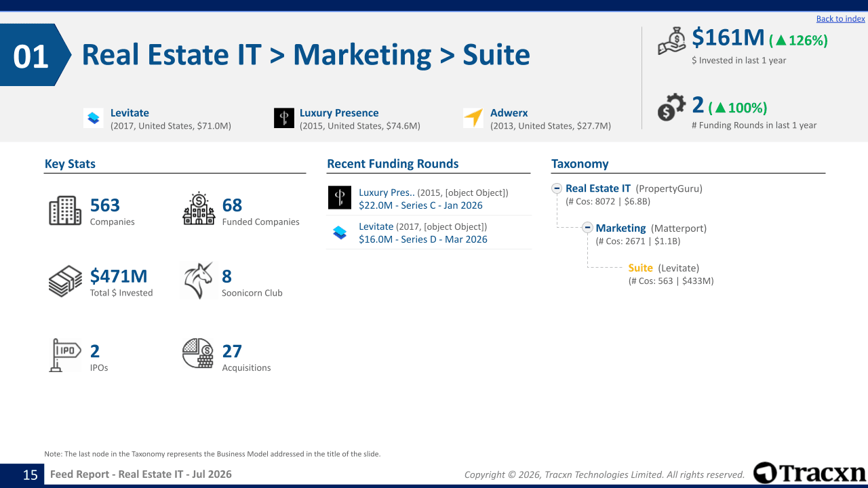Click the 100% funding rounds growth indicator
Image resolution: width=868 pixels, height=488 pixels.
coord(737,108)
